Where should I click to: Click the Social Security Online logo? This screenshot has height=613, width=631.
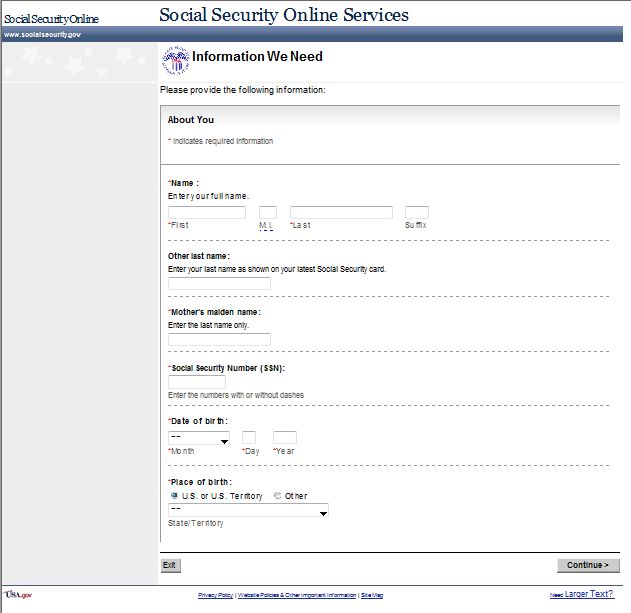(x=51, y=19)
